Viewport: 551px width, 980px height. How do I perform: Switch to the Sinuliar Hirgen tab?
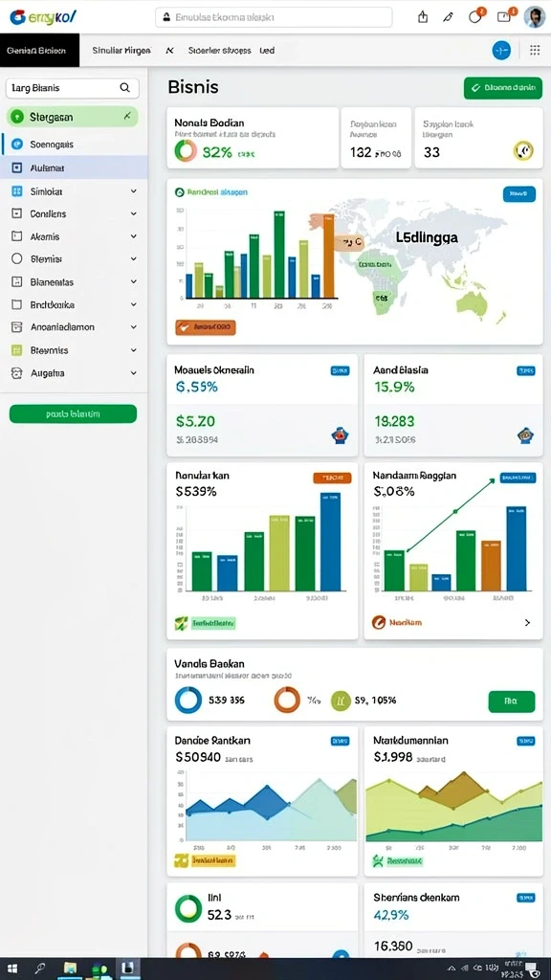pyautogui.click(x=121, y=51)
